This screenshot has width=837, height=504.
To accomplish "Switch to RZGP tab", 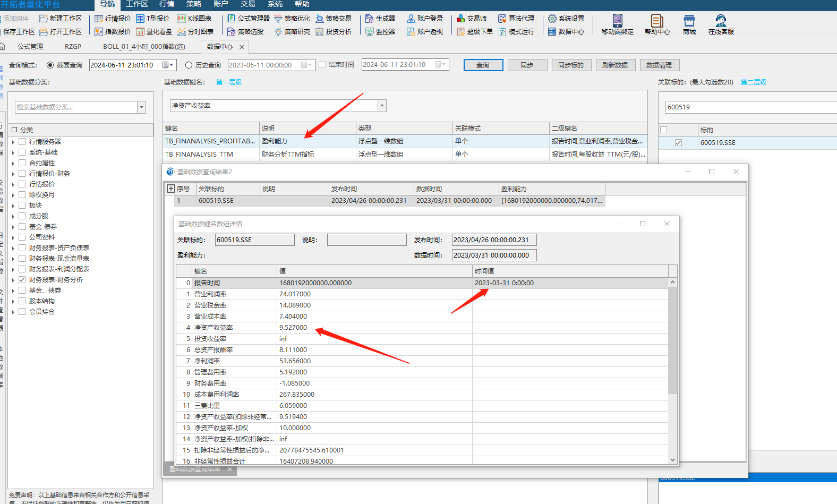I will pyautogui.click(x=73, y=47).
